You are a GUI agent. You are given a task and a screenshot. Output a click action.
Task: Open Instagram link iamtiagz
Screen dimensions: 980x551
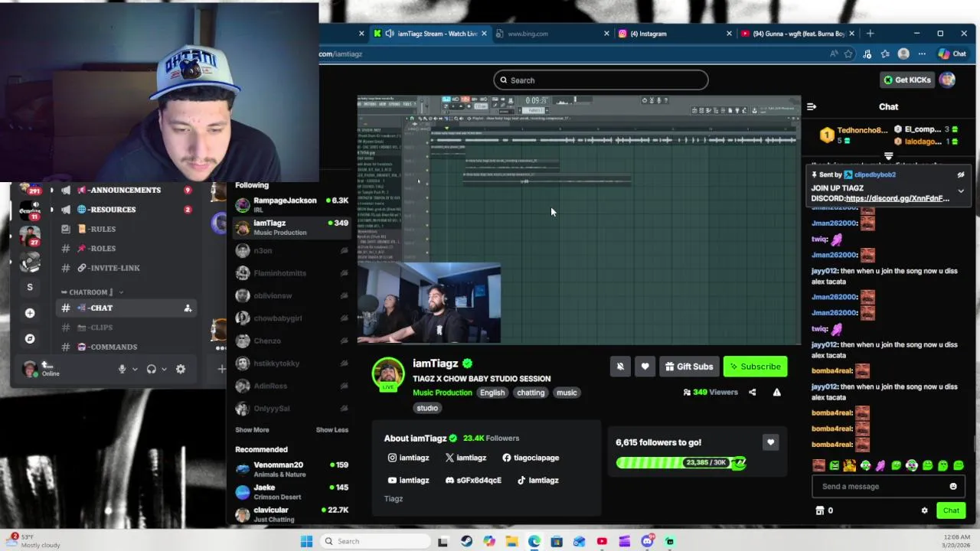[x=408, y=458]
